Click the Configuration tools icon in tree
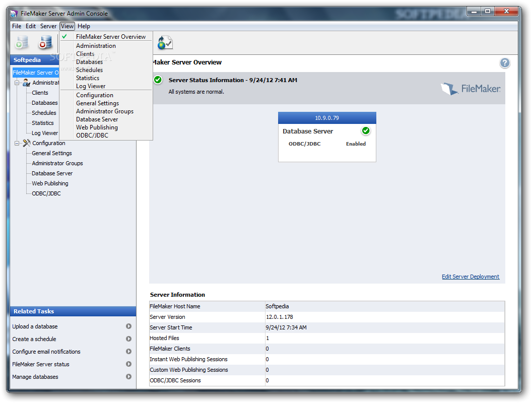The height and width of the screenshot is (403, 532). tap(27, 143)
